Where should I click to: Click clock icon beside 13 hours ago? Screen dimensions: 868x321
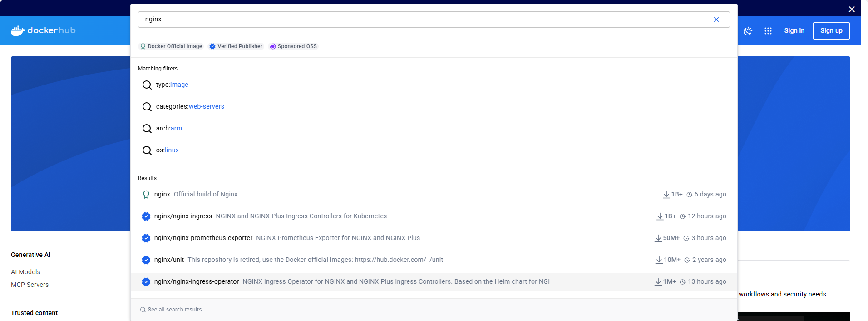[x=682, y=282]
